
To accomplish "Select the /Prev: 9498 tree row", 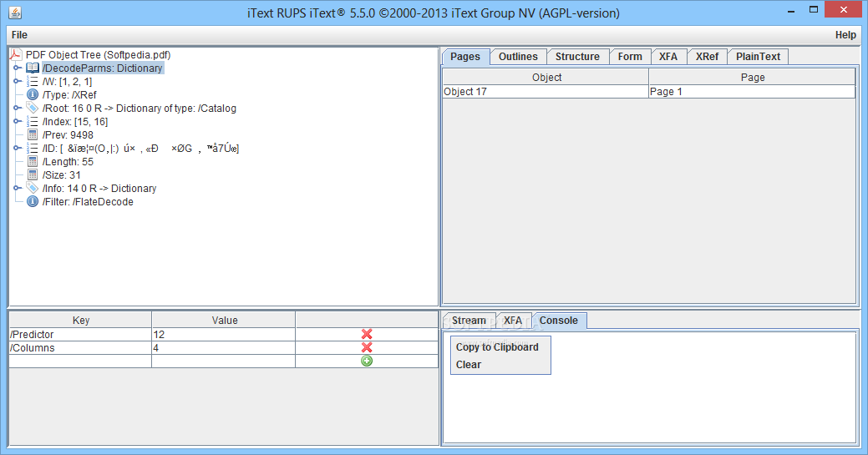I will [68, 134].
